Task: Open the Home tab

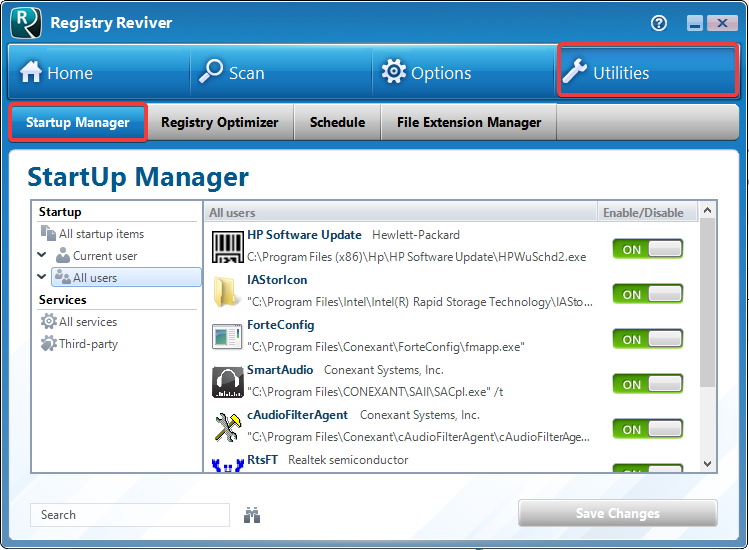Action: click(x=99, y=72)
